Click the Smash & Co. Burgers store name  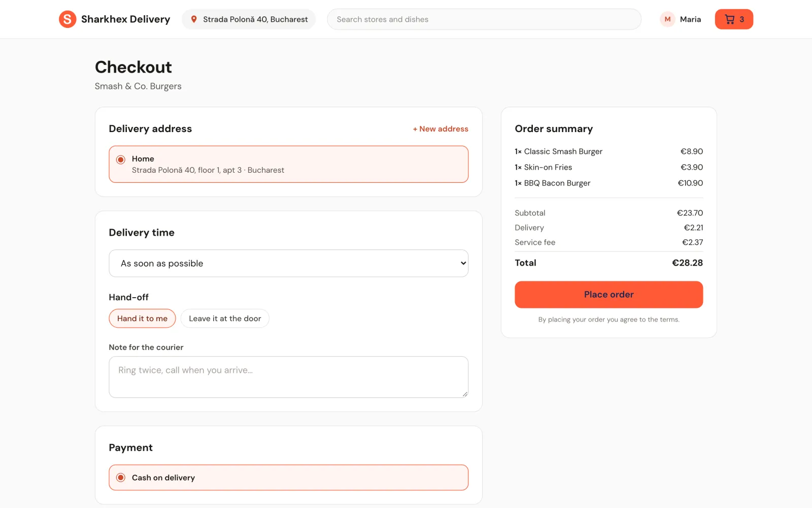click(138, 86)
